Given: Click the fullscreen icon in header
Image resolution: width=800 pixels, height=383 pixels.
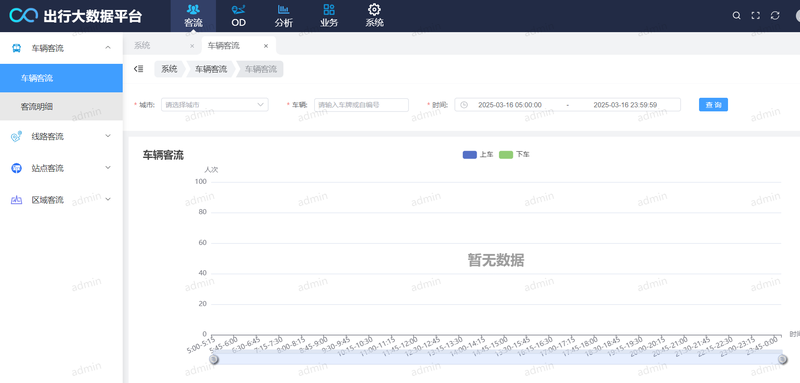Looking at the screenshot, I should [756, 16].
